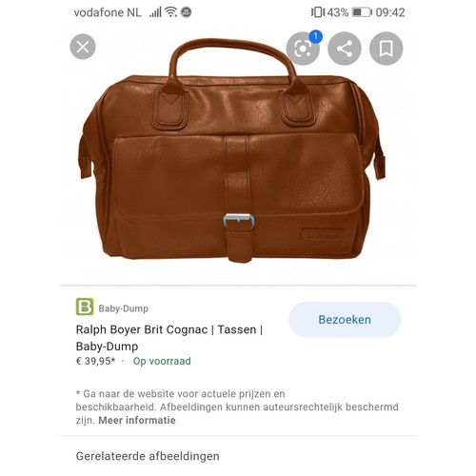Image resolution: width=476 pixels, height=476 pixels.
Task: Tap the blue notification badge on Lens
Action: (315, 36)
